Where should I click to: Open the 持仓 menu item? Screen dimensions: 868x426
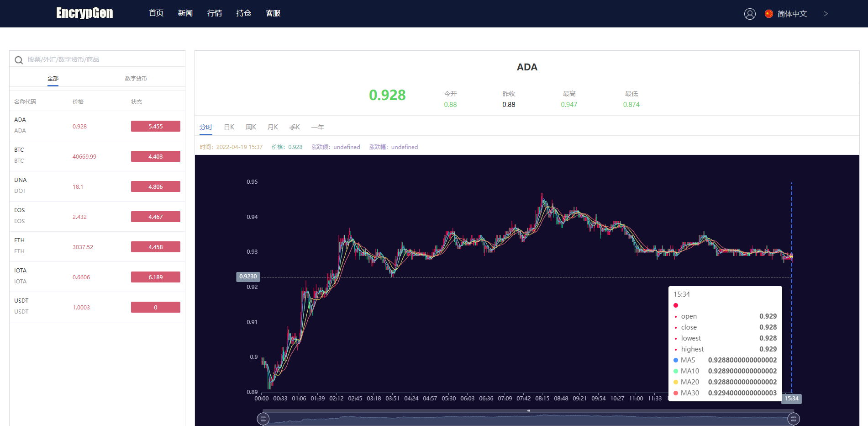pos(243,13)
